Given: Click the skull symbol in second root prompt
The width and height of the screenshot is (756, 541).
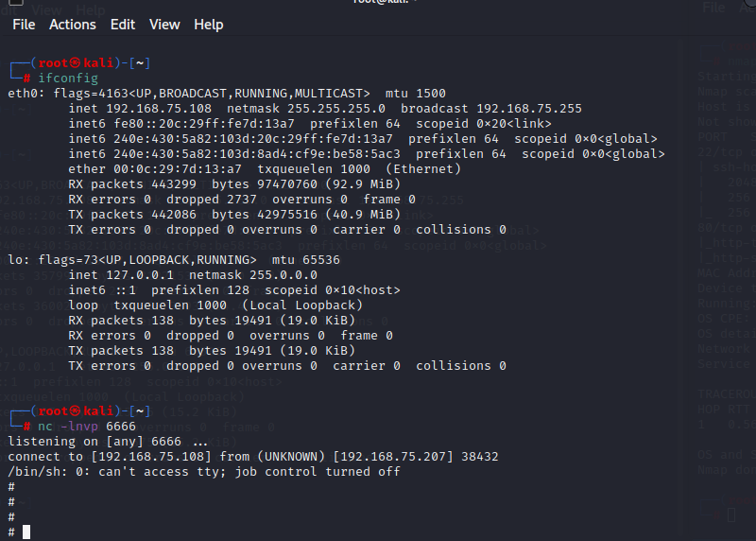Looking at the screenshot, I should pos(75,410).
